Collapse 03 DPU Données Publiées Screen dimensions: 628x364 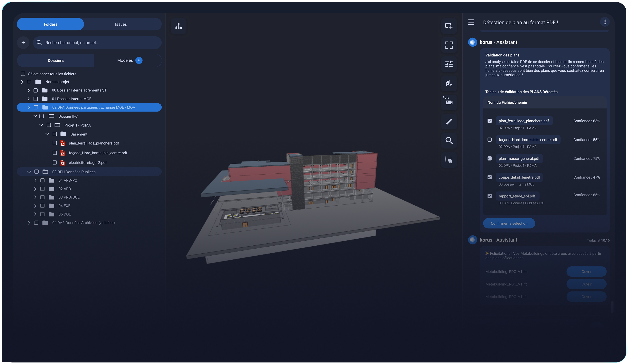click(29, 172)
